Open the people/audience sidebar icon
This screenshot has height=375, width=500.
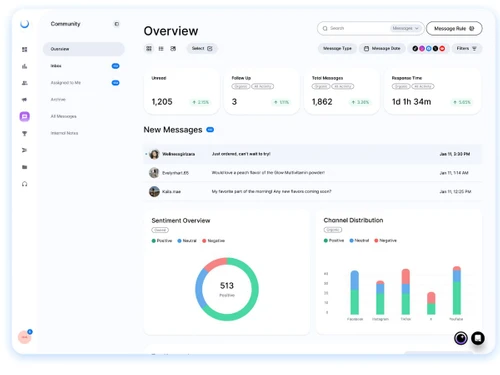pyautogui.click(x=24, y=83)
